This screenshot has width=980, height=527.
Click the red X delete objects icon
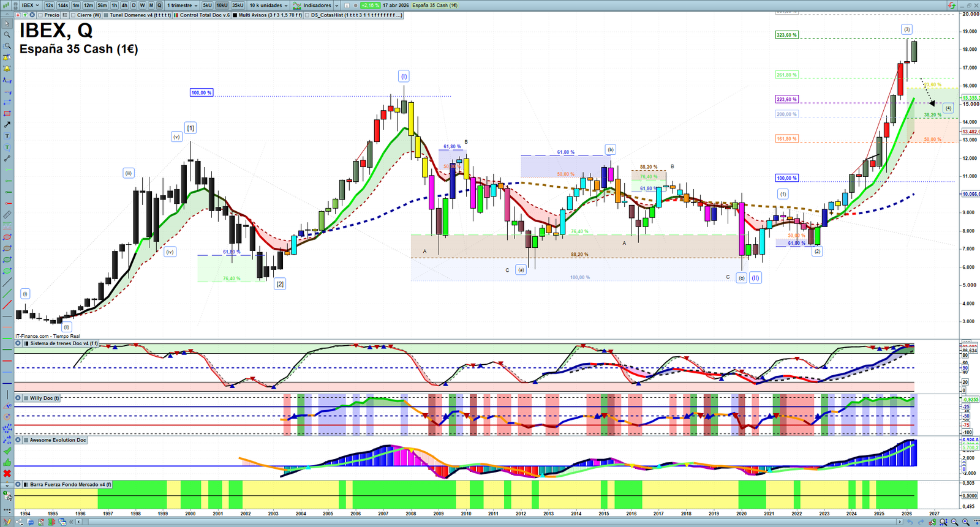(7, 473)
